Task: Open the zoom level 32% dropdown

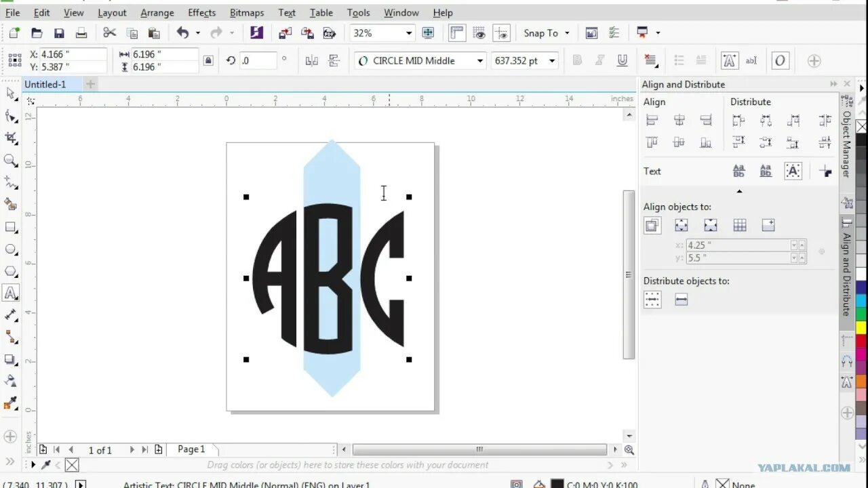Action: 409,33
